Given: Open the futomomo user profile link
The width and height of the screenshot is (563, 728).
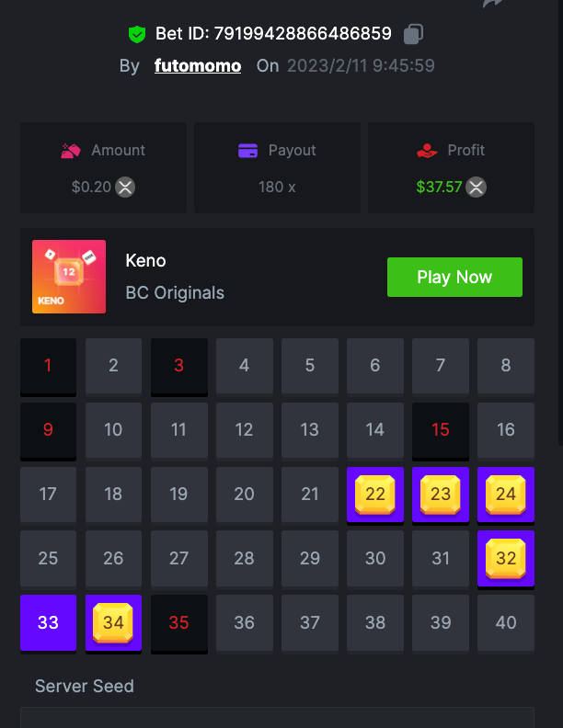Looking at the screenshot, I should point(198,65).
